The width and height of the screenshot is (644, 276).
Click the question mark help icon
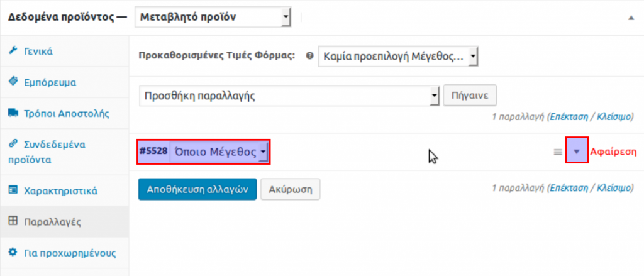(x=309, y=55)
